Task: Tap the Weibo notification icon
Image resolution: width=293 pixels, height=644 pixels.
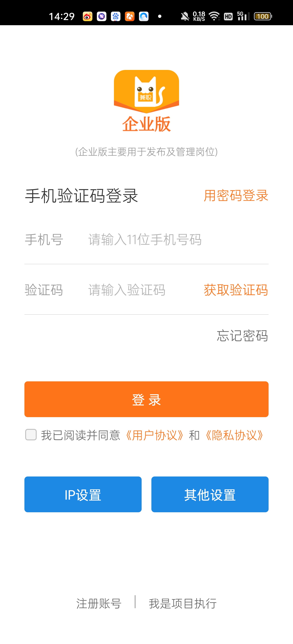Action: pyautogui.click(x=87, y=16)
